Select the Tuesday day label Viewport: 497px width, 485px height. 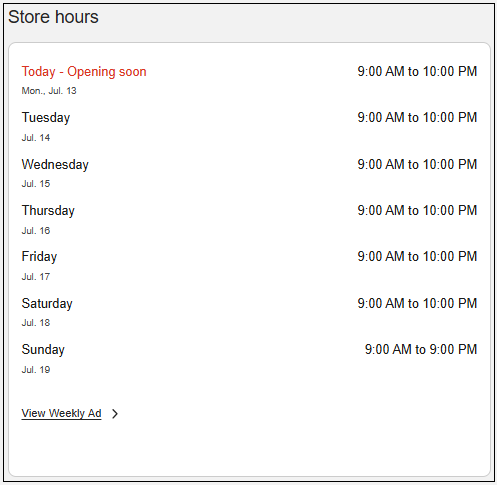click(x=46, y=118)
